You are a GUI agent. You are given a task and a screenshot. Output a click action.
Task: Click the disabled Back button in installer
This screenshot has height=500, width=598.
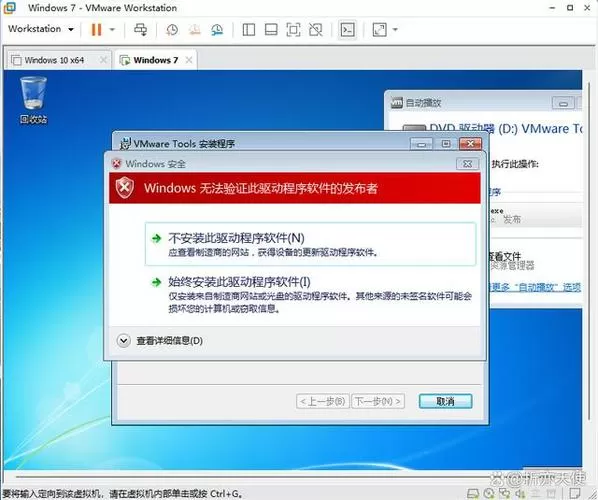coord(322,401)
